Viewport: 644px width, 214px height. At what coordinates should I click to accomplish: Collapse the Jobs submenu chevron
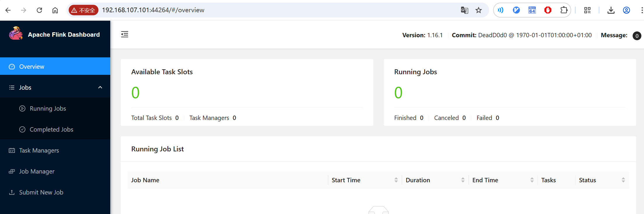pos(100,87)
